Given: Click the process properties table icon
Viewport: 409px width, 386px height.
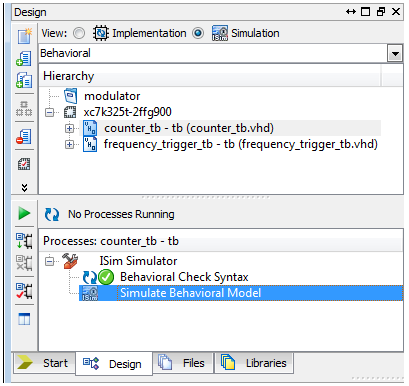Looking at the screenshot, I should tap(24, 319).
